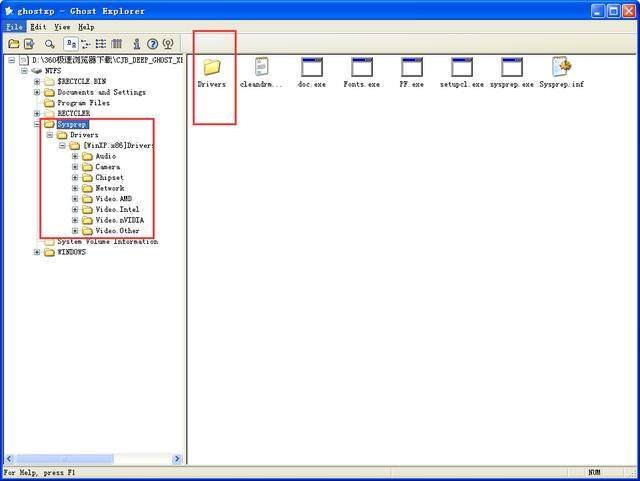Image resolution: width=640 pixels, height=481 pixels.
Task: Expand the Video.AMD folder
Action: 75,199
